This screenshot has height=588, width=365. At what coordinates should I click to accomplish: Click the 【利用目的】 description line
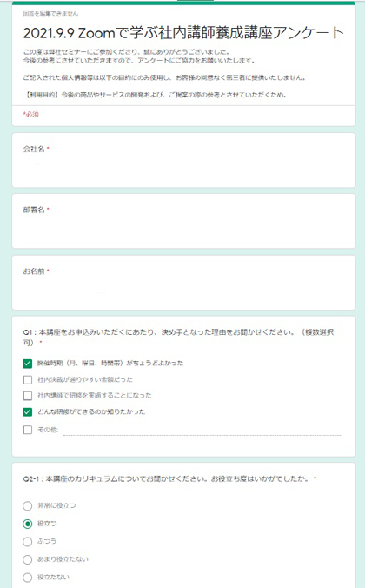(156, 95)
